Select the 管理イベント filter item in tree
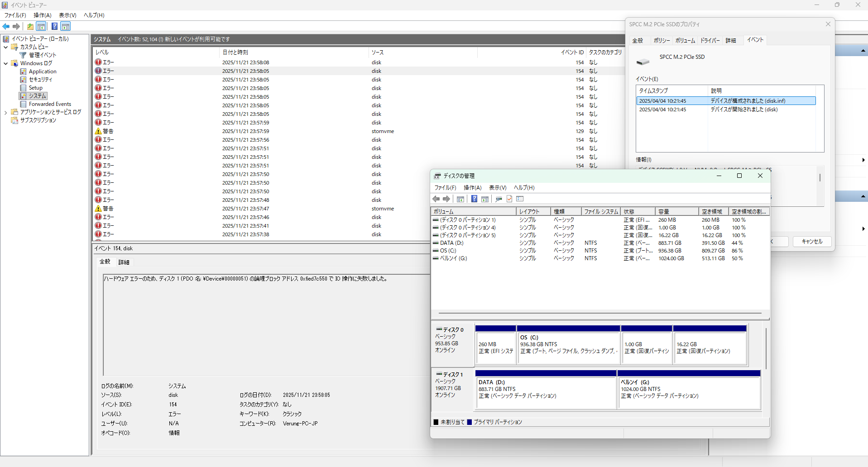Image resolution: width=868 pixels, height=467 pixels. pos(42,55)
